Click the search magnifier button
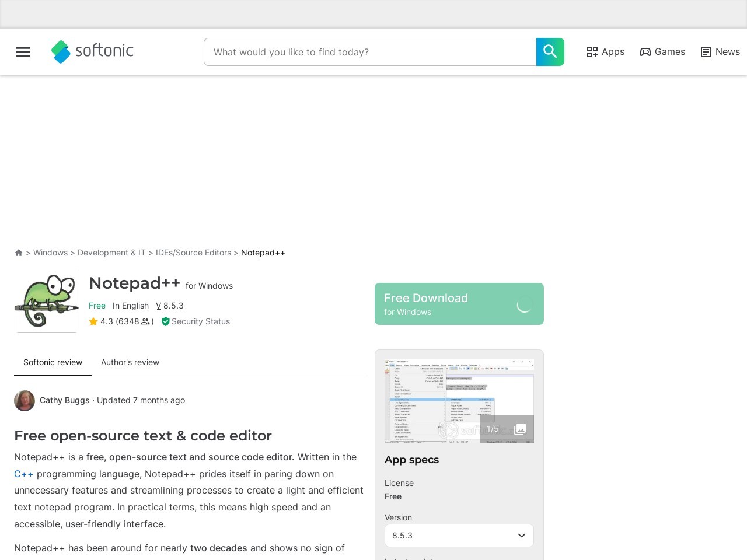Screen dimensions: 747x560 [550, 52]
